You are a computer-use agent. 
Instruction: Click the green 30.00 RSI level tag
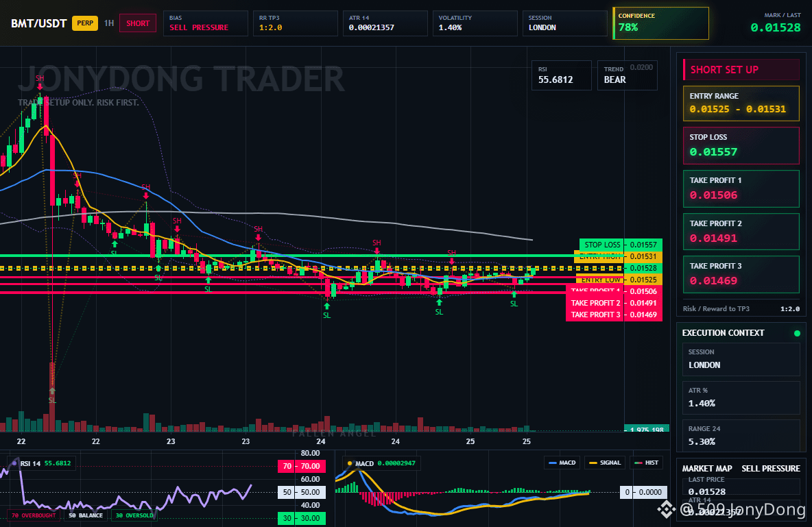click(x=301, y=517)
